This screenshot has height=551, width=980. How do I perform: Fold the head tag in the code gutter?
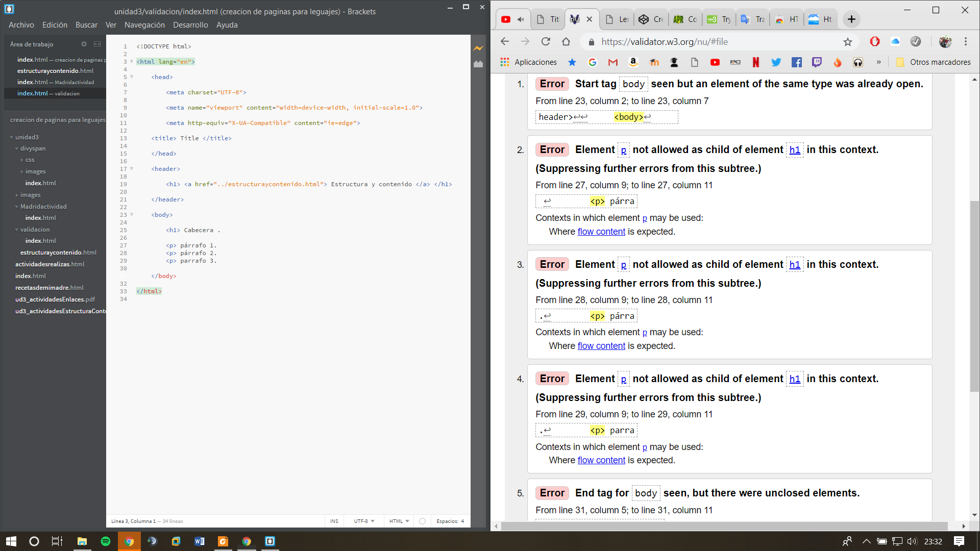click(132, 77)
